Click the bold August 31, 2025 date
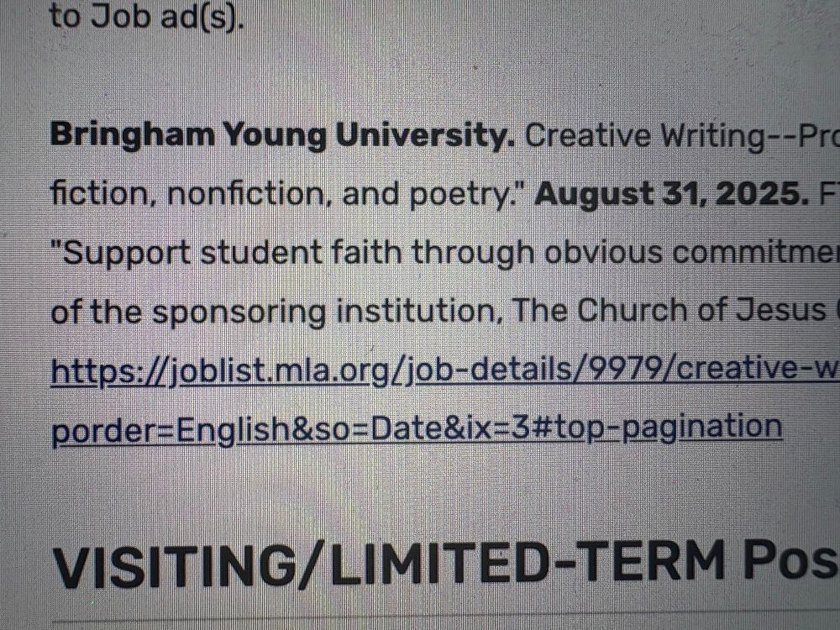 (672, 194)
